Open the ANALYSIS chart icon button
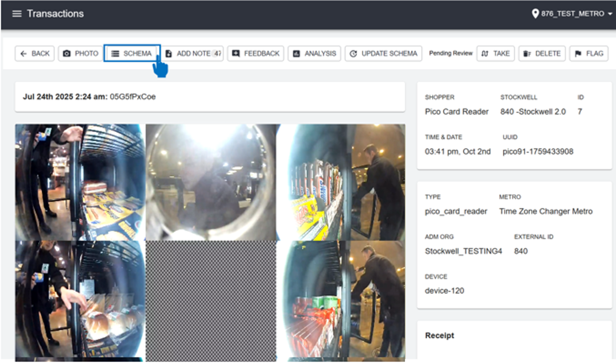This screenshot has width=616, height=364. coord(297,53)
